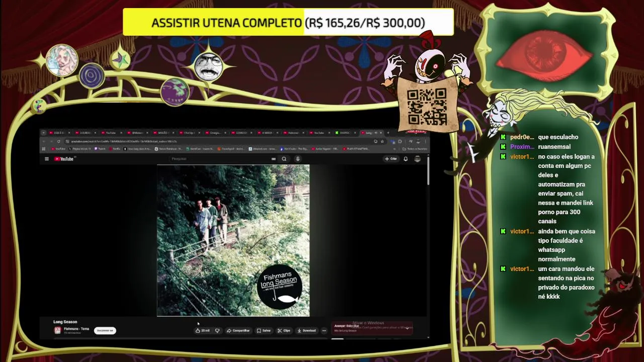644x362 pixels.
Task: Click the Fishmans channel avatar
Action: (x=57, y=330)
